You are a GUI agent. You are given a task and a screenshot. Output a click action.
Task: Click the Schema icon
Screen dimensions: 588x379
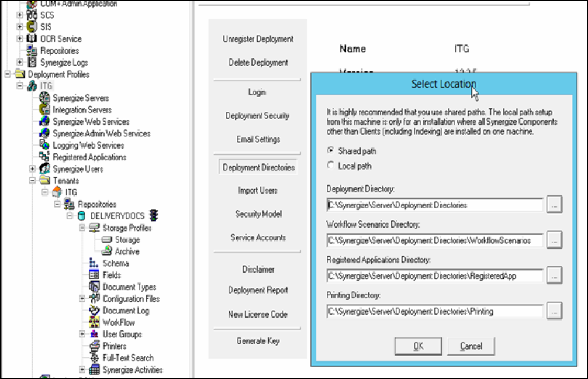point(94,263)
